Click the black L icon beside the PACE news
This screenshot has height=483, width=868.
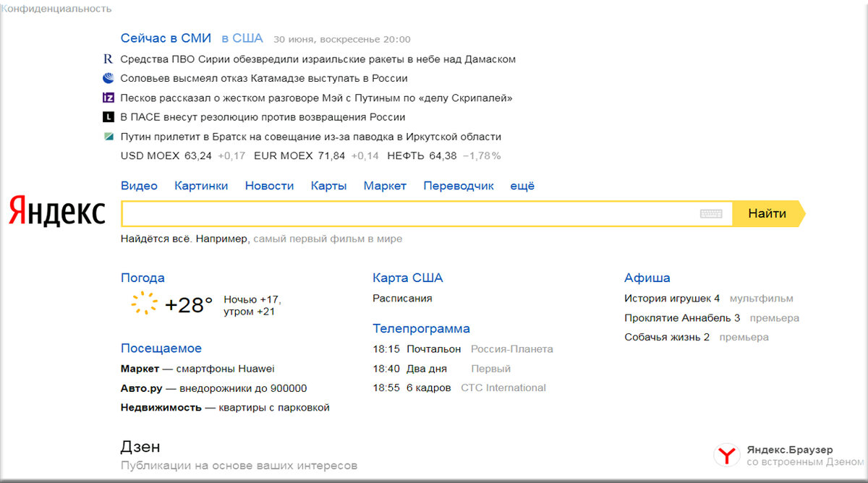109,117
